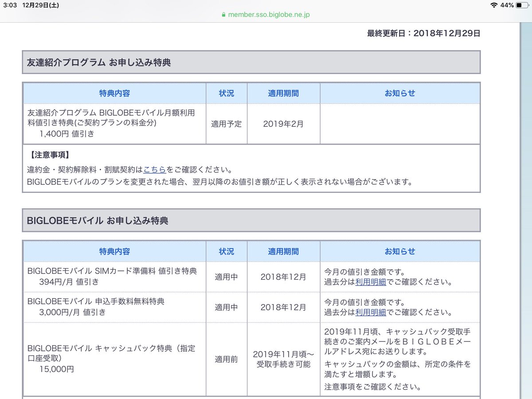Tap the battery indicator icon
Viewport: 532px width, 399px height.
(522, 5)
